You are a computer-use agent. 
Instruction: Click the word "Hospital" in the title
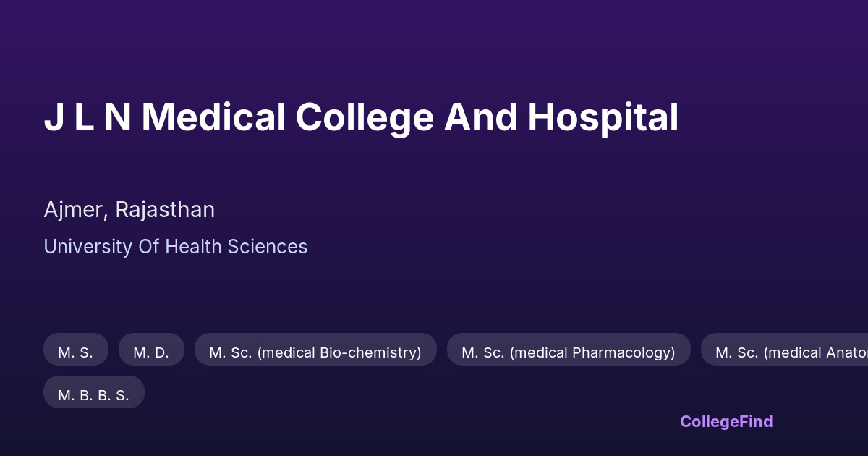tap(603, 118)
